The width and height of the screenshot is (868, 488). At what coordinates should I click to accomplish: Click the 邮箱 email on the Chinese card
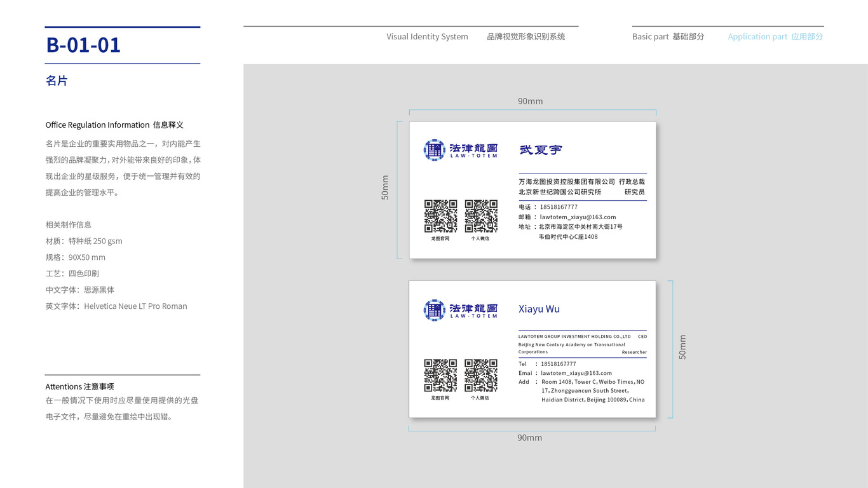(x=567, y=217)
